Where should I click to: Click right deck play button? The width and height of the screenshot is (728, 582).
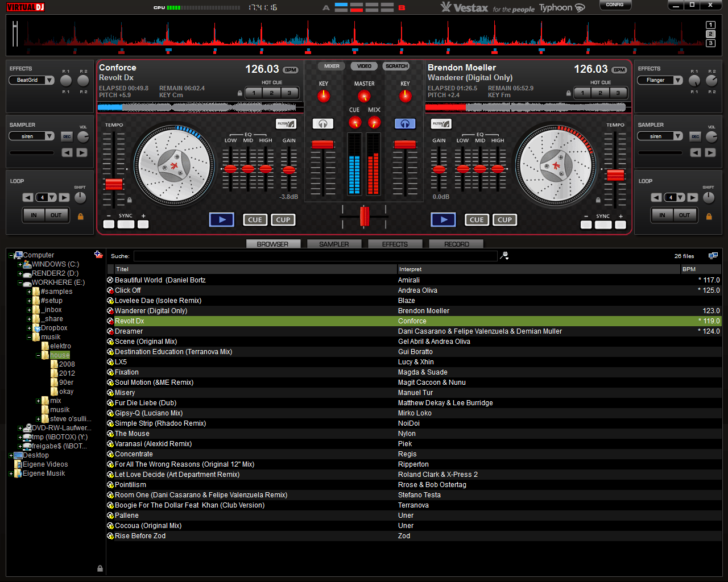443,219
